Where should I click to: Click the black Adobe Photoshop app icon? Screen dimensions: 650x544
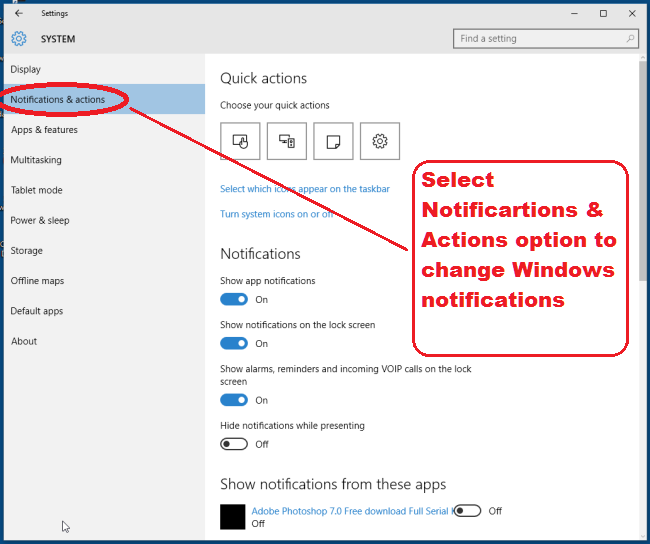coord(233,517)
